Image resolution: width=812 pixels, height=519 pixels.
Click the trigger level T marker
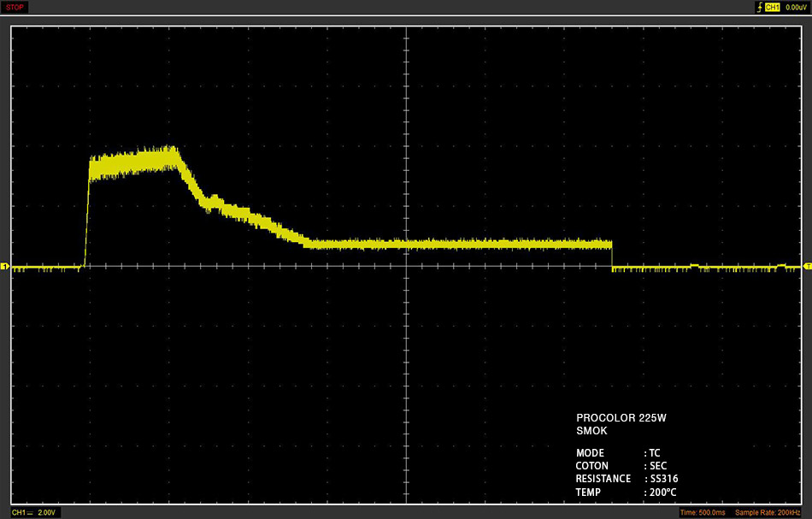pyautogui.click(x=808, y=266)
